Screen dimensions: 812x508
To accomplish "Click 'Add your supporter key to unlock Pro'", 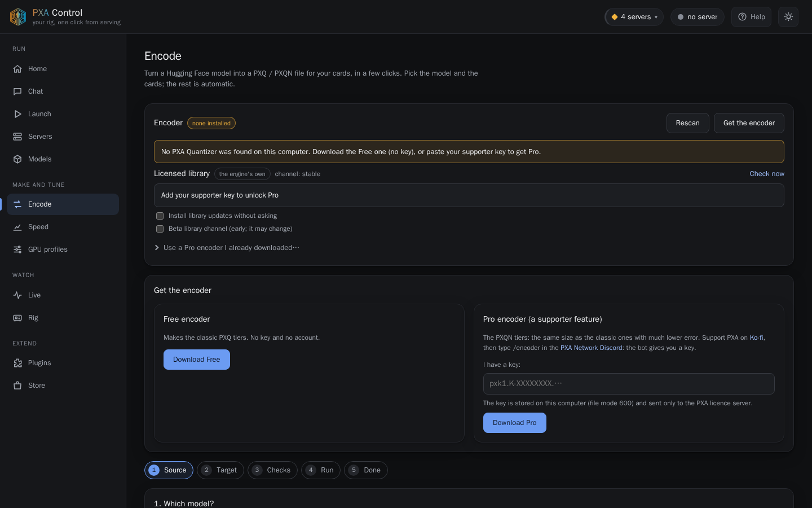I will [469, 195].
